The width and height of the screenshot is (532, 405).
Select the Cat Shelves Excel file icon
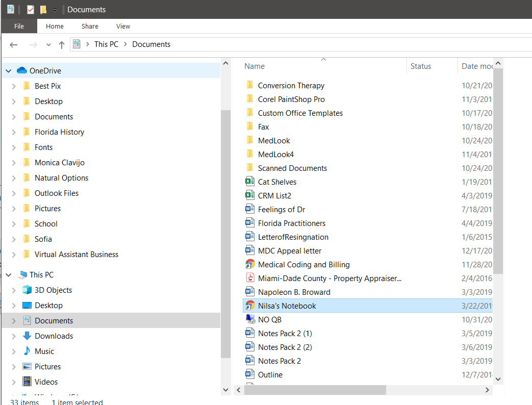pos(250,182)
